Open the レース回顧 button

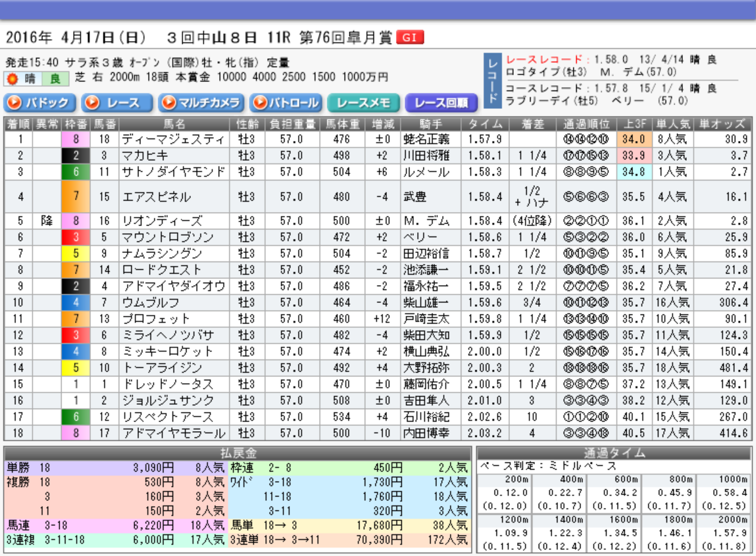coord(441,102)
